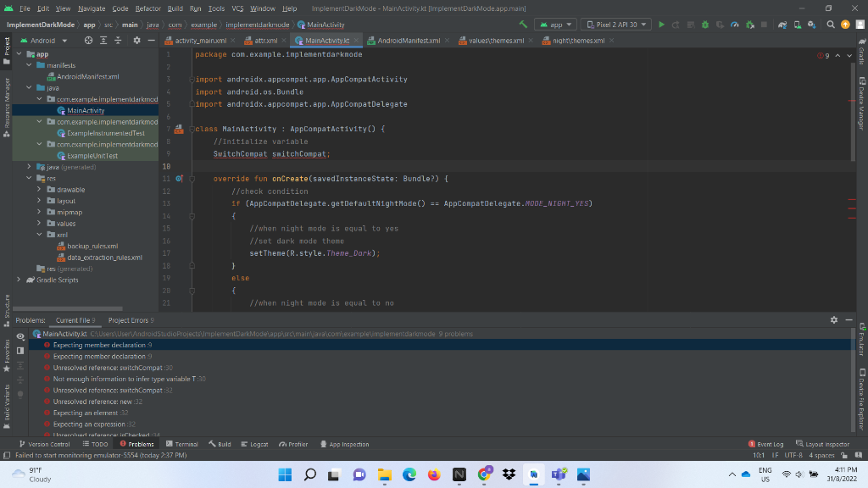The image size is (868, 488).
Task: Open the SDK Manager from the toolbar
Action: (812, 25)
